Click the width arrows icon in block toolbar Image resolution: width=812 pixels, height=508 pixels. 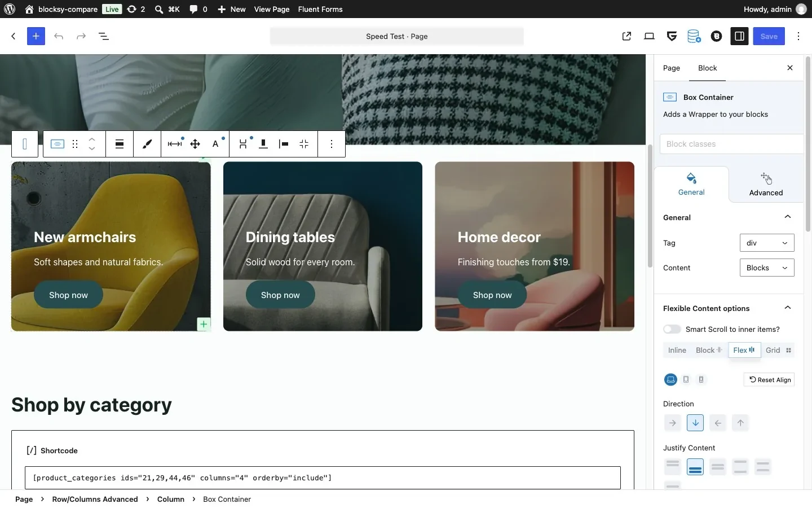pyautogui.click(x=175, y=144)
